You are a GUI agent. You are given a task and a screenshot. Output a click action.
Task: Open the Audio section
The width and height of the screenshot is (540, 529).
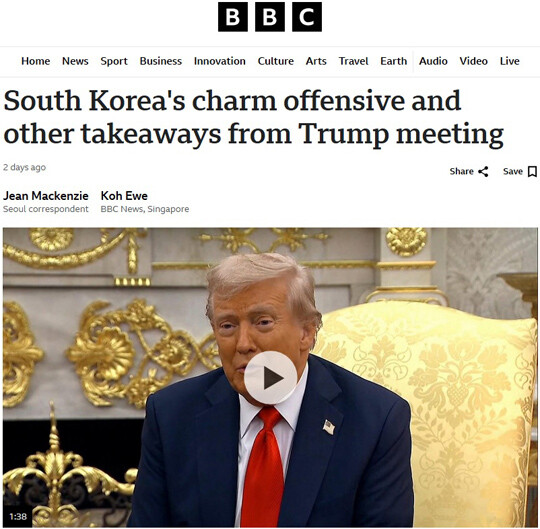[x=433, y=61]
